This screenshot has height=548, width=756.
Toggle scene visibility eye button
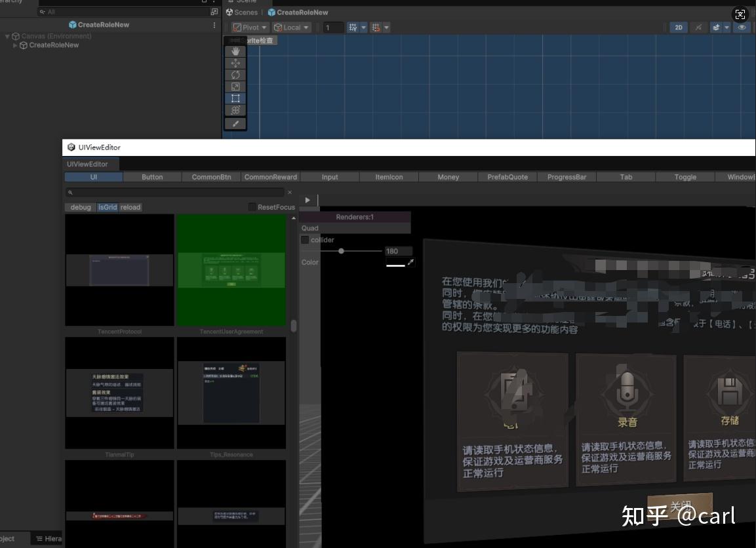tap(742, 28)
